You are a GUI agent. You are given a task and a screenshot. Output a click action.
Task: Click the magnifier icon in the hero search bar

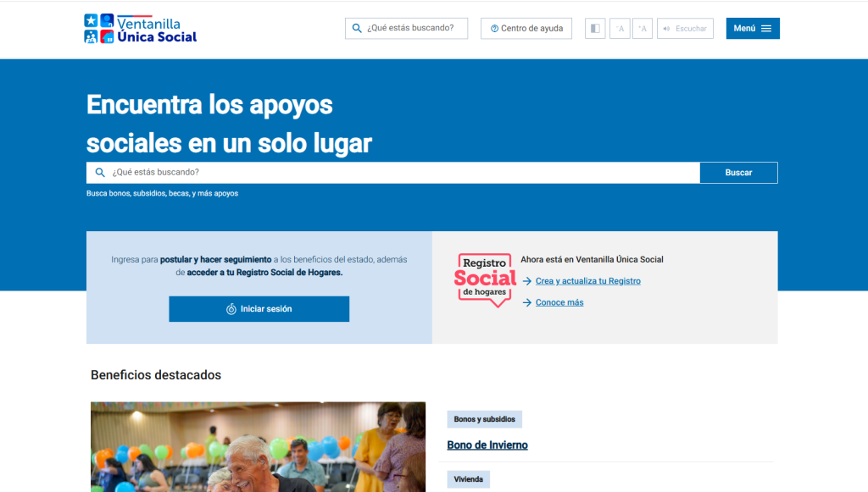100,173
